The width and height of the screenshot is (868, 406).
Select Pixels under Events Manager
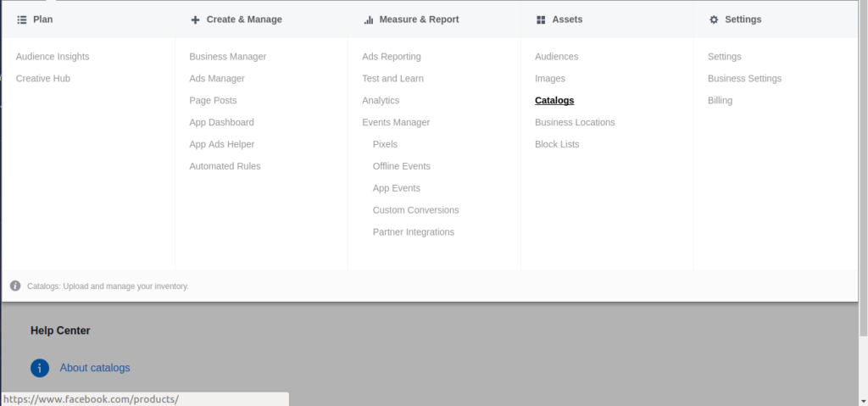(386, 144)
